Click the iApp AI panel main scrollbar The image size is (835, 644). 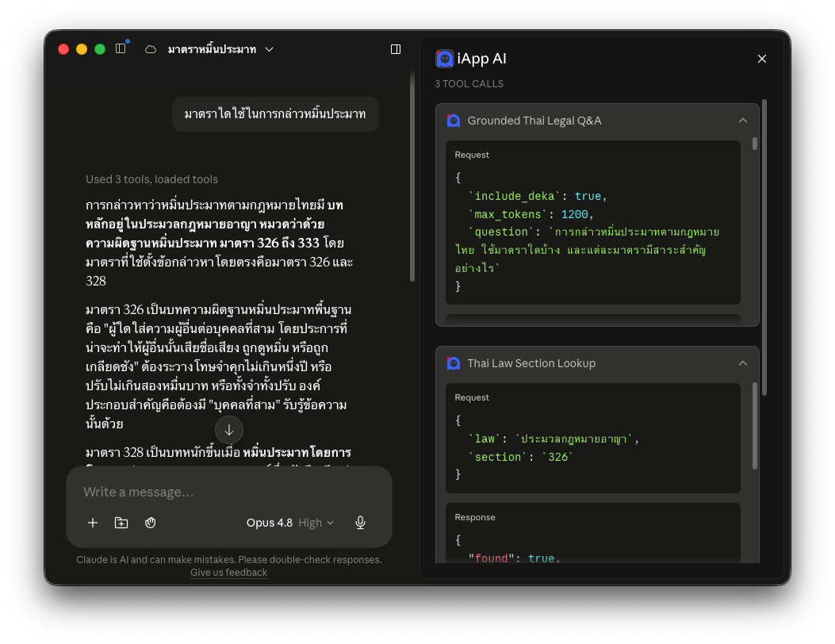pyautogui.click(x=764, y=247)
